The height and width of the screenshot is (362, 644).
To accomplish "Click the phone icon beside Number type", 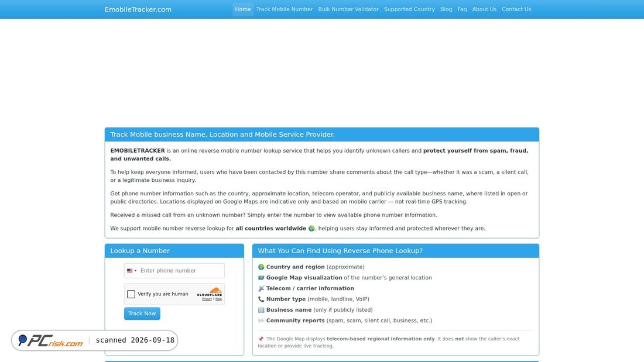I will click(x=261, y=299).
